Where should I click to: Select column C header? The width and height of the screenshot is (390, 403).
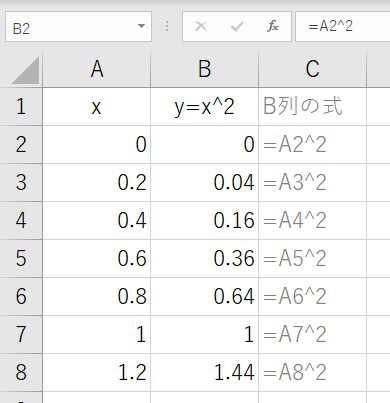tap(312, 70)
